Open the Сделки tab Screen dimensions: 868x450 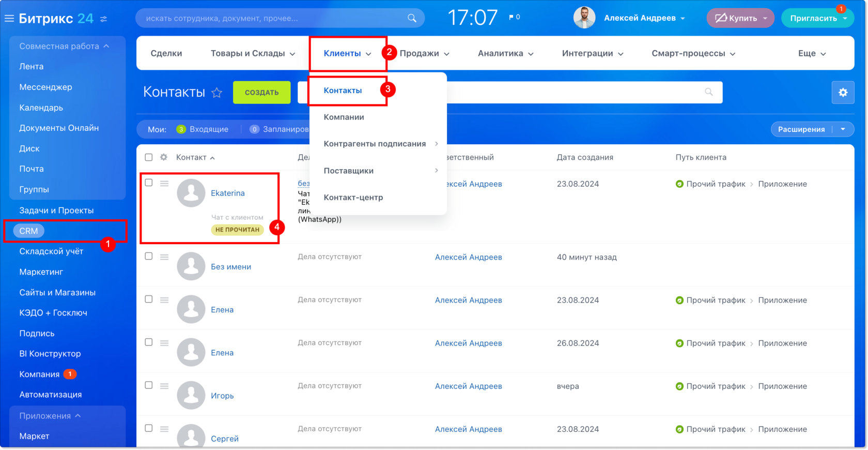click(166, 53)
